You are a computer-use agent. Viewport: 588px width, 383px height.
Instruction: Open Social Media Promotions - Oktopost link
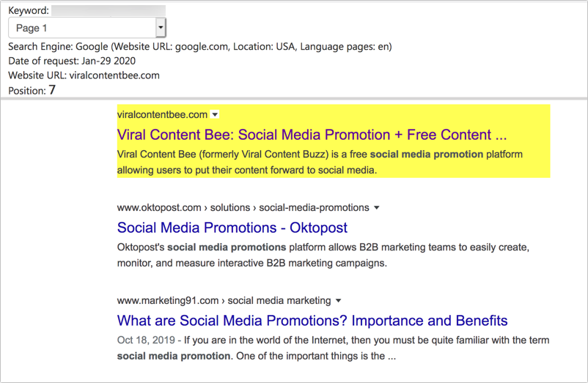(x=232, y=228)
